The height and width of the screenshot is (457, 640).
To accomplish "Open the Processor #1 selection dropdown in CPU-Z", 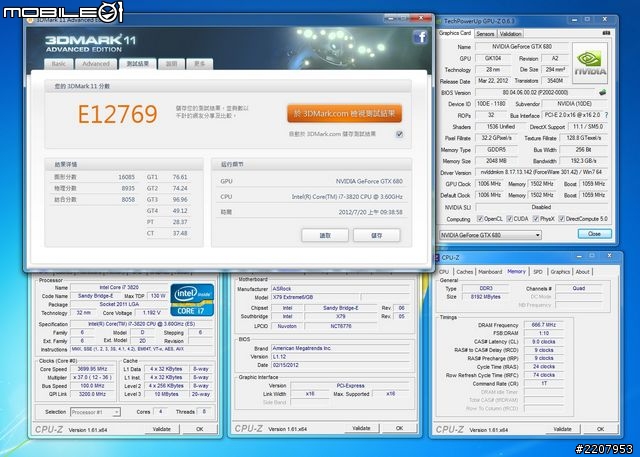I will tap(95, 412).
